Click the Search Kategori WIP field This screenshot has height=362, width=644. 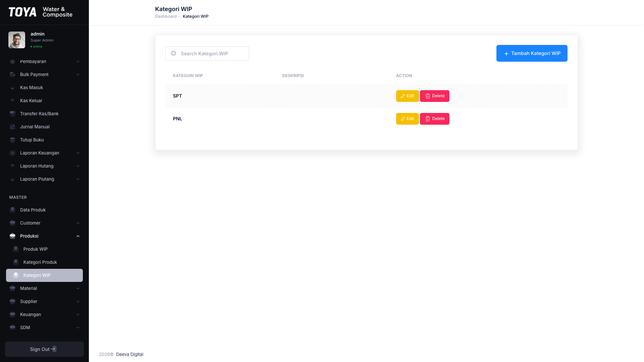207,54
